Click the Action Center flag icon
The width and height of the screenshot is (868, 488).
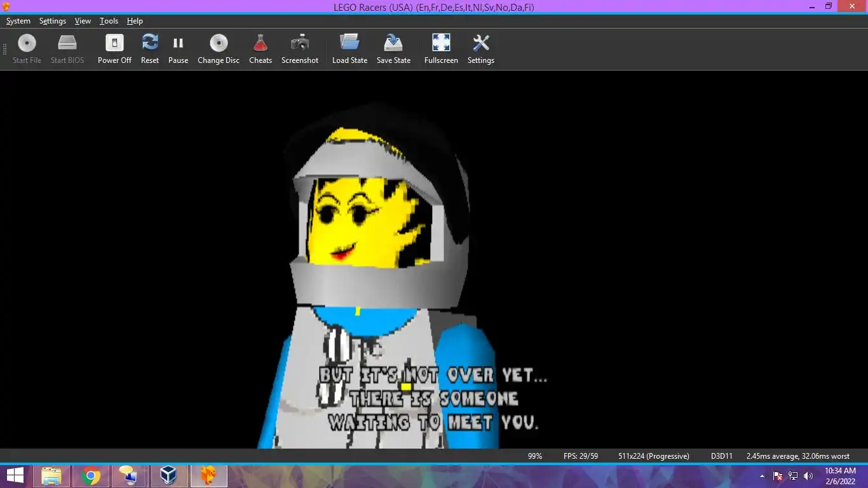(778, 476)
